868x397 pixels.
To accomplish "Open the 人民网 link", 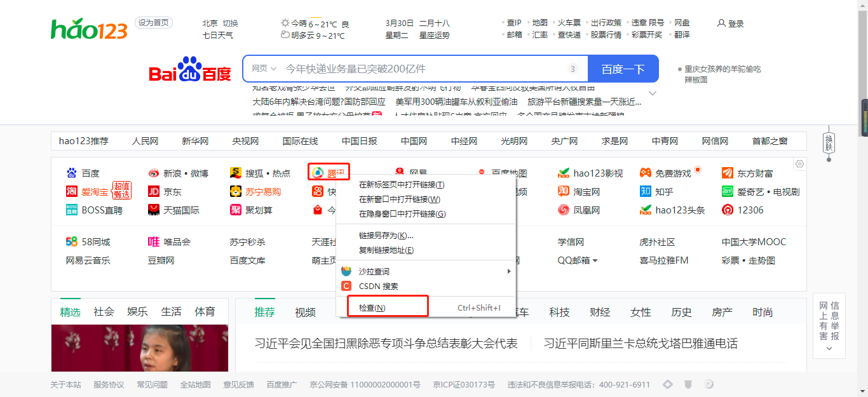I will pos(146,141).
